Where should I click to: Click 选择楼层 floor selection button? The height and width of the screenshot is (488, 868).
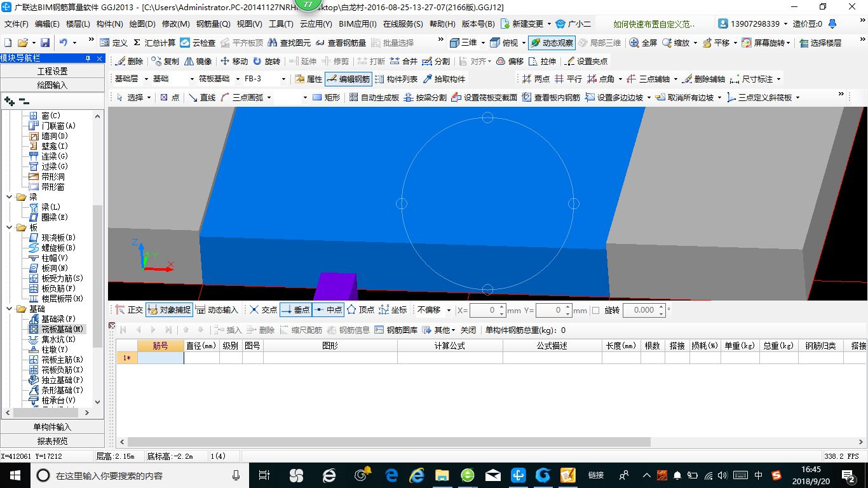pyautogui.click(x=820, y=43)
